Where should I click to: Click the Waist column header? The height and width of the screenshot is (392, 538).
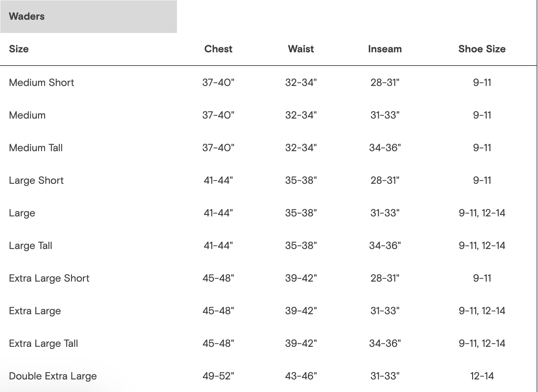(301, 49)
